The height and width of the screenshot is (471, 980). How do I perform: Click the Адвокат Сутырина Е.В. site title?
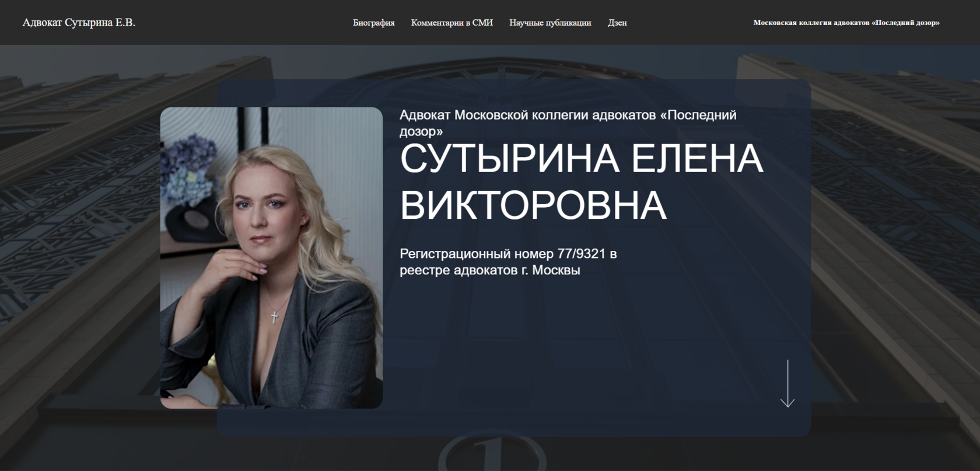[x=79, y=23]
